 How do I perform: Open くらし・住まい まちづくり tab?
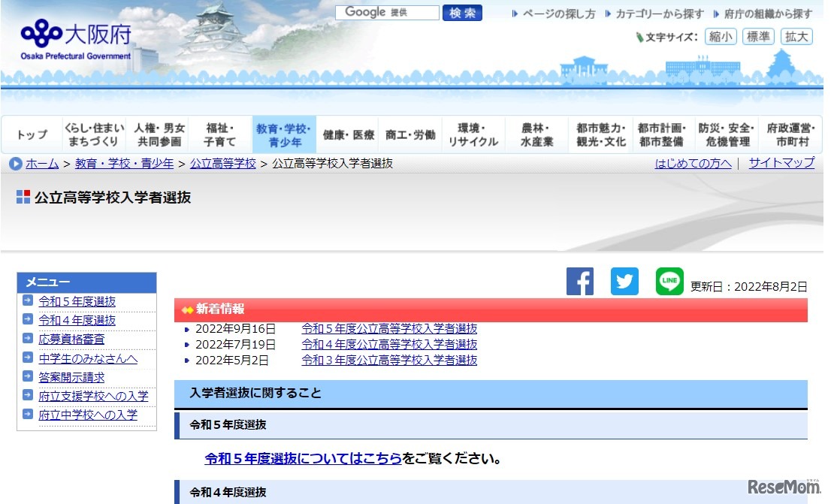95,134
